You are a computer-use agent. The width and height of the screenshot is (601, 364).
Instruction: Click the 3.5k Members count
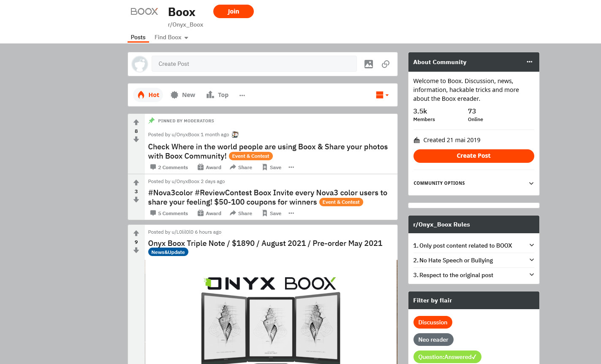[424, 115]
